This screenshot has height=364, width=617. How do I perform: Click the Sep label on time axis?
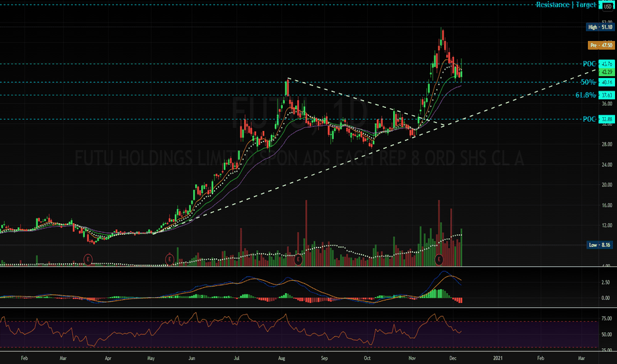[x=324, y=358]
